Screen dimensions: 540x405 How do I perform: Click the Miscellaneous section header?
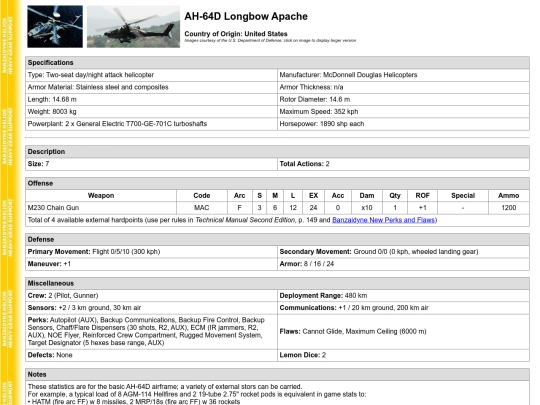coord(277,283)
